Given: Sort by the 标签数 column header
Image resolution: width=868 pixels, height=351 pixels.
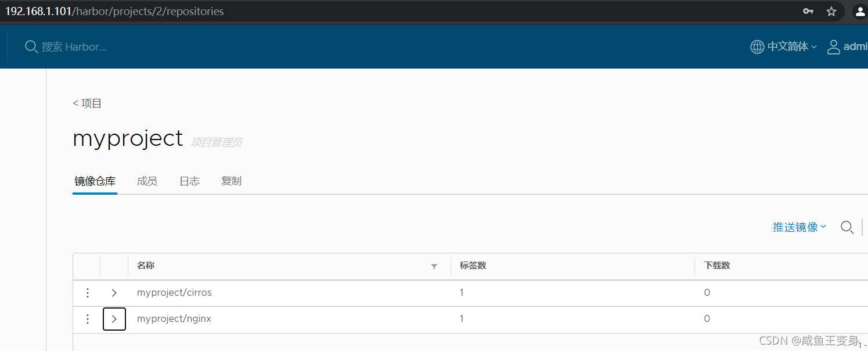Looking at the screenshot, I should click(473, 266).
